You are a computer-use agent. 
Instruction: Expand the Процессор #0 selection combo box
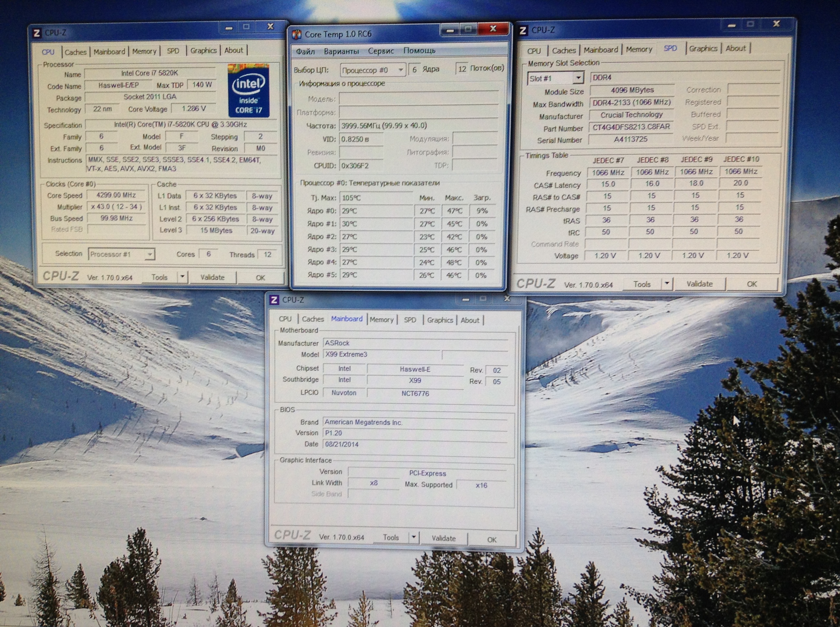tap(400, 70)
